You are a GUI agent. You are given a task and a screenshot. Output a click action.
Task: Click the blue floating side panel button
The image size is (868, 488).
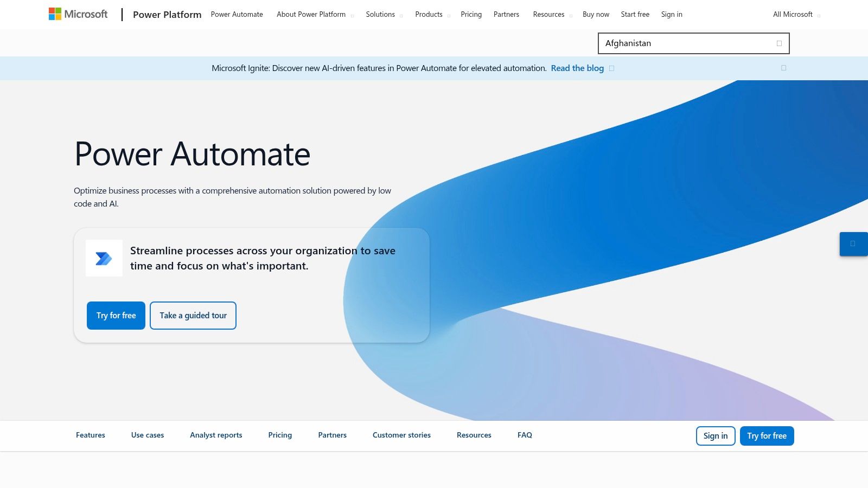[x=853, y=244]
